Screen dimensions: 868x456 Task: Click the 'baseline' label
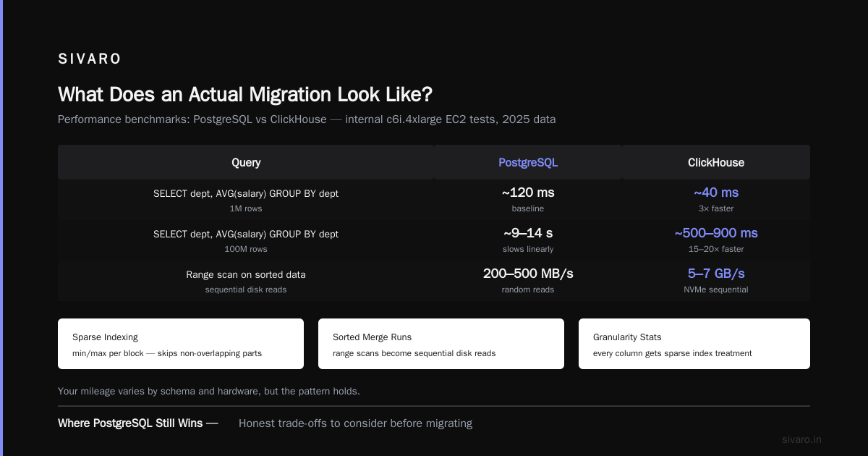[x=528, y=208]
